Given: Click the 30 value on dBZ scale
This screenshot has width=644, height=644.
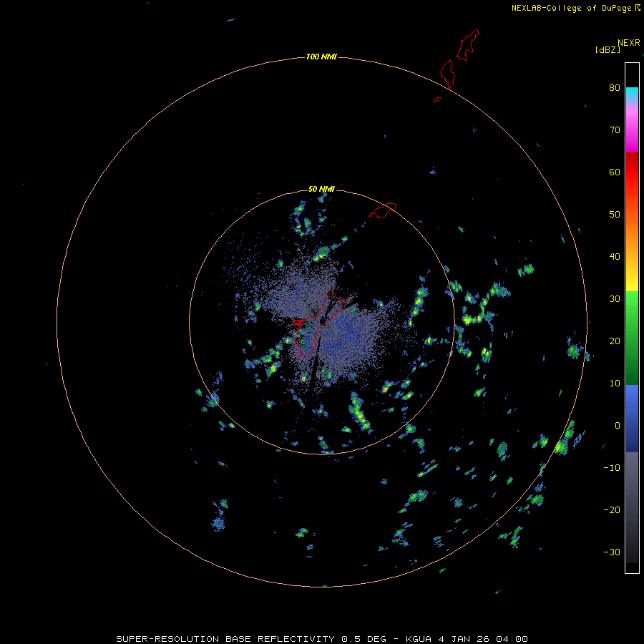Looking at the screenshot, I should pos(615,298).
